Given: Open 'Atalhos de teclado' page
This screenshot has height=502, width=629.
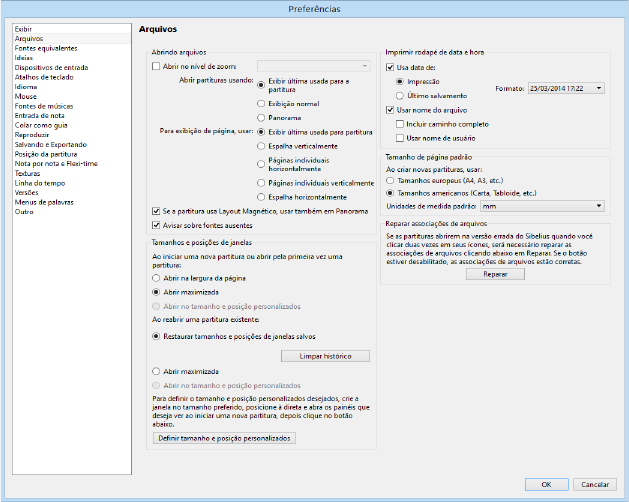Looking at the screenshot, I should coord(72,77).
